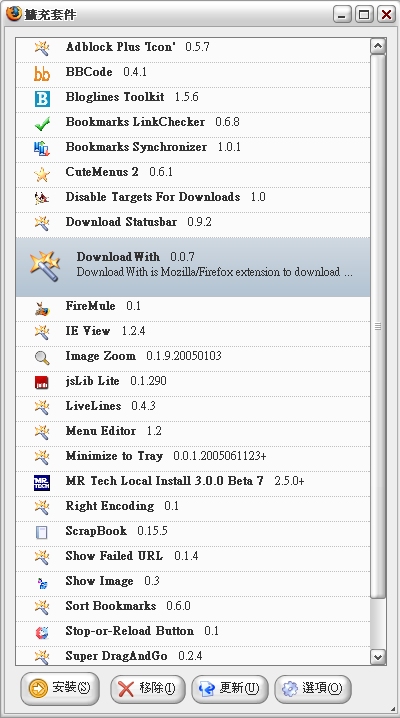Click the Stop-or-Reload Button icon
This screenshot has width=400, height=718.
point(42,632)
